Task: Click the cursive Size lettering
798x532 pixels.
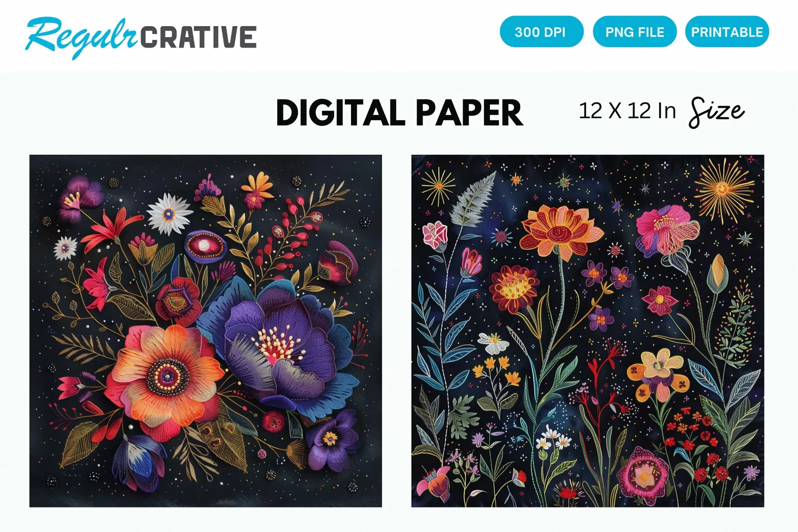Action: tap(717, 112)
